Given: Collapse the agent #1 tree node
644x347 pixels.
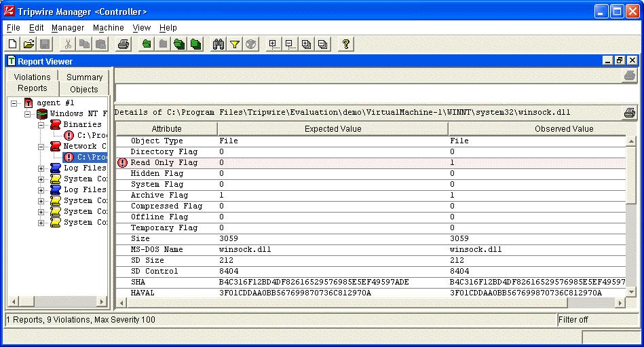Looking at the screenshot, I should coord(14,103).
